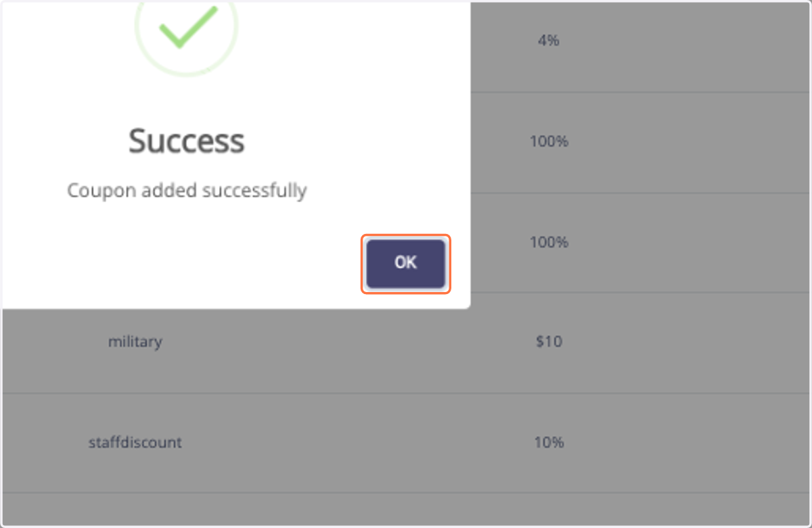
Task: Click the 100% value directly below 4%
Action: [549, 141]
